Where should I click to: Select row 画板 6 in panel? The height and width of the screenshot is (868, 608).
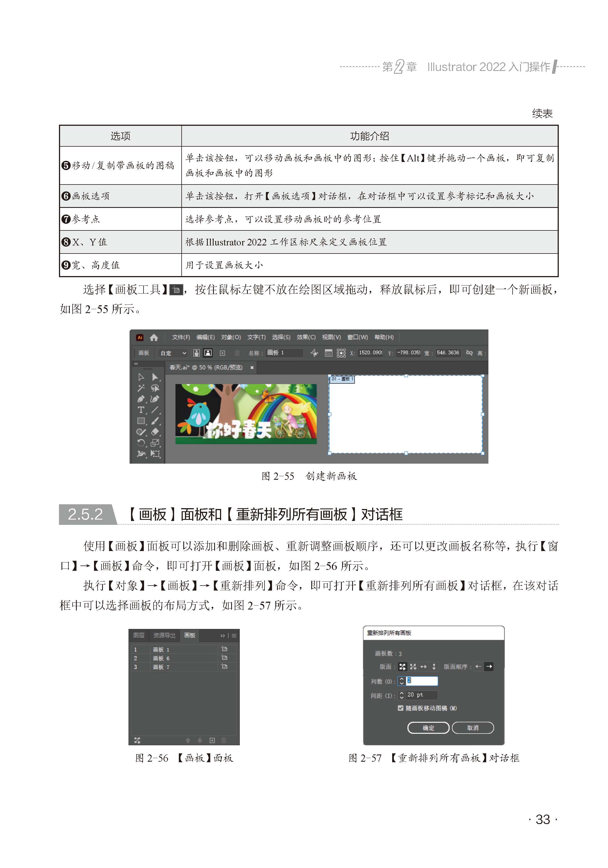tap(184, 658)
